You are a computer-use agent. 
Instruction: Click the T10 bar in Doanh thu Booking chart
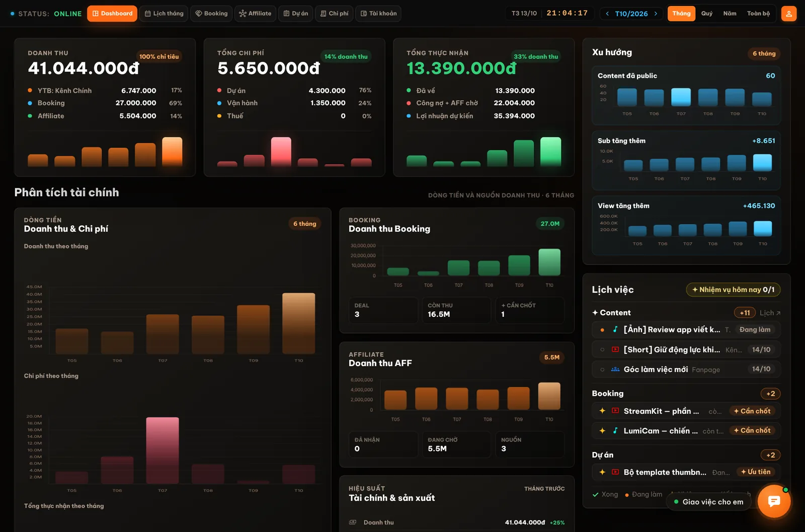pos(549,262)
